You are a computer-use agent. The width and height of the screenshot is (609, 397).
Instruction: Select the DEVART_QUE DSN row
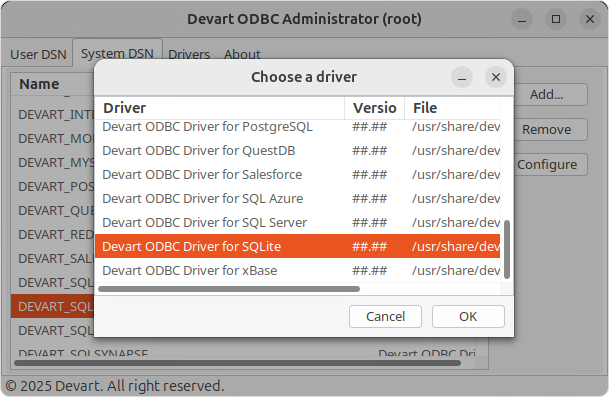53,211
